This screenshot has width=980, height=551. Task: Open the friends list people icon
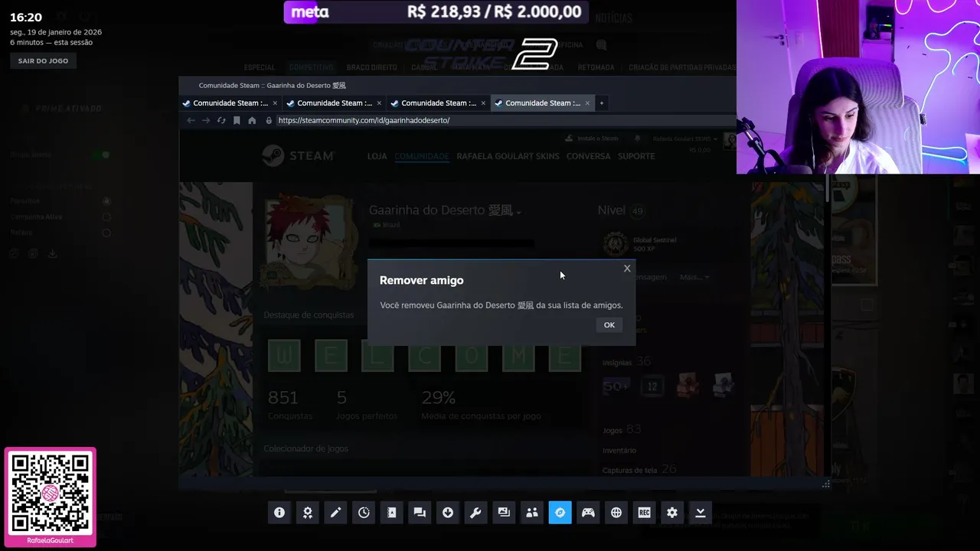[x=532, y=513]
